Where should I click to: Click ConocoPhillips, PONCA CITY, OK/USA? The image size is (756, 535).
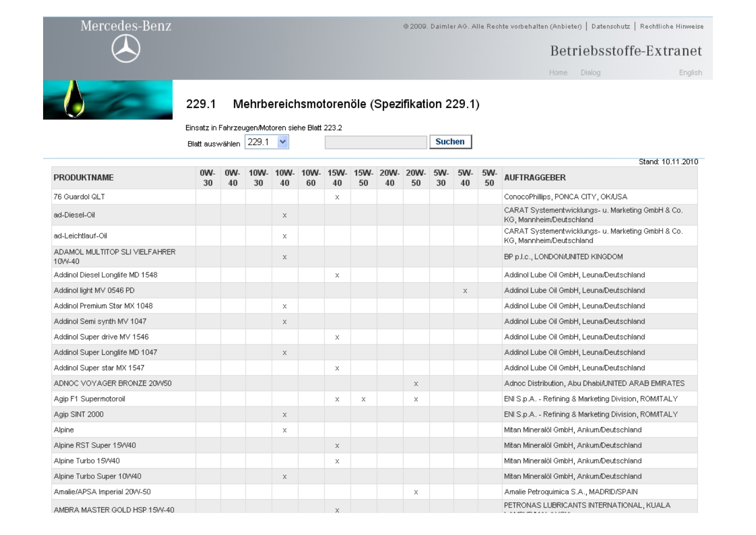[x=565, y=197]
